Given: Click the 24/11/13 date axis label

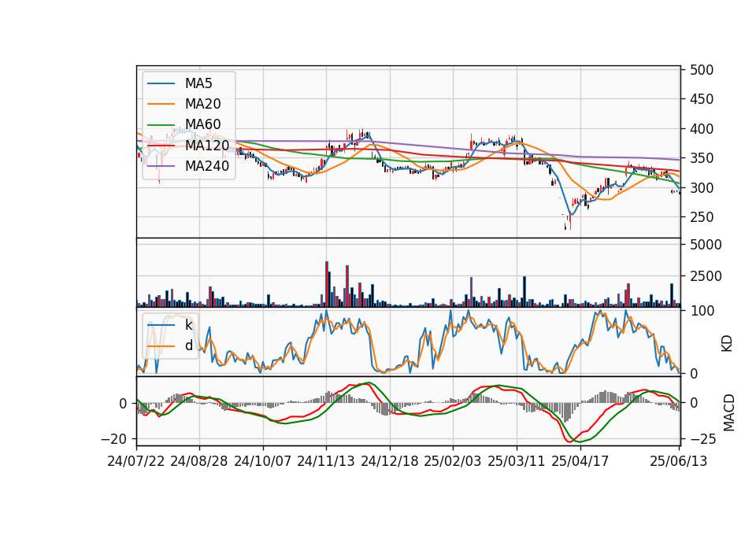Looking at the screenshot, I should (326, 461).
